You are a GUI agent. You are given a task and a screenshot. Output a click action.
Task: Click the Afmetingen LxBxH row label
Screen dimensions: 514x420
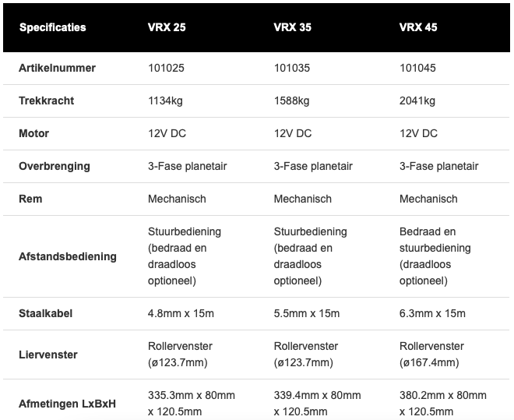coord(67,404)
